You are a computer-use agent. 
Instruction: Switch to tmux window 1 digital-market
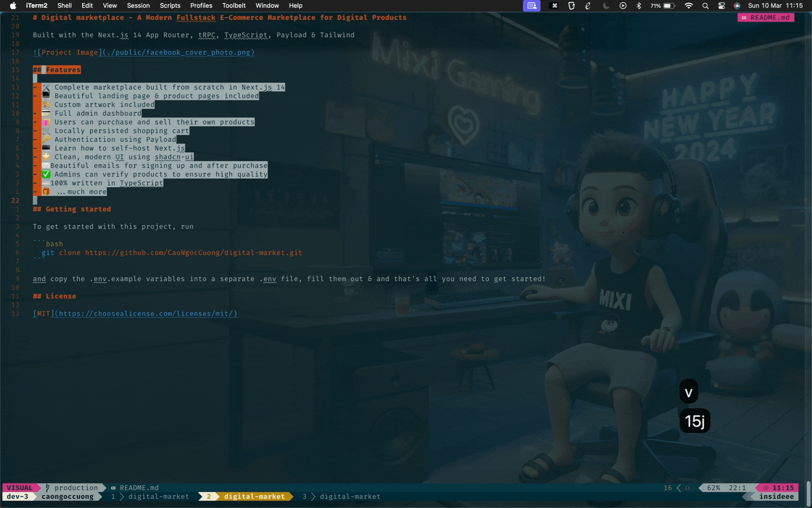[150, 496]
